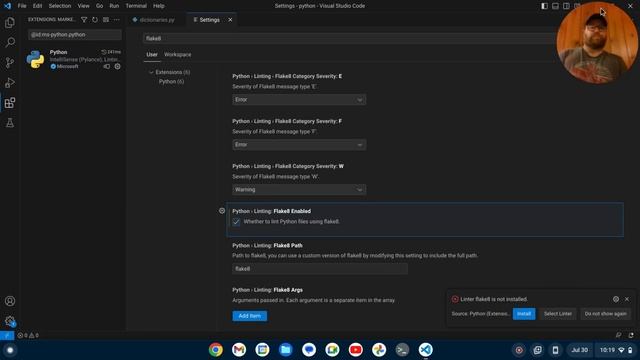Screen dimensions: 640x360
Task: Open YouTube from the shelf
Action: [356, 350]
